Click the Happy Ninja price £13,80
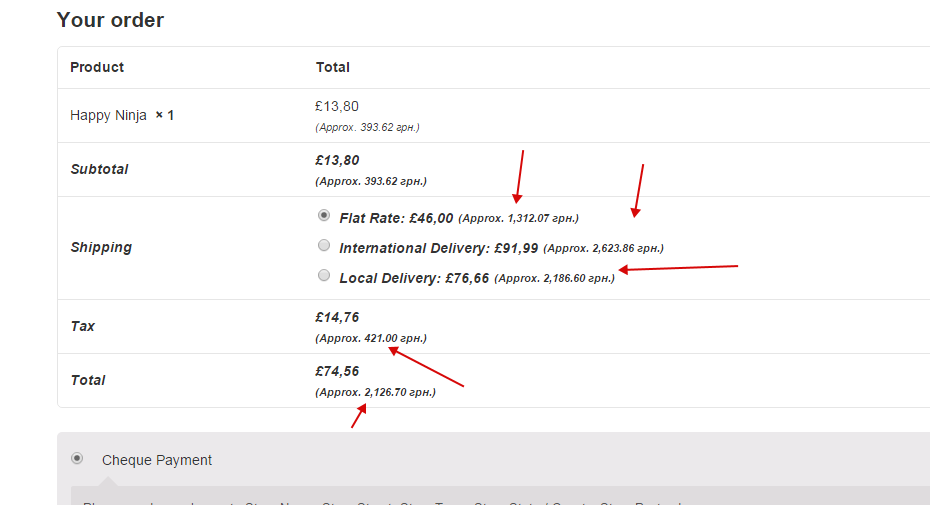The height and width of the screenshot is (505, 930). pyautogui.click(x=337, y=106)
